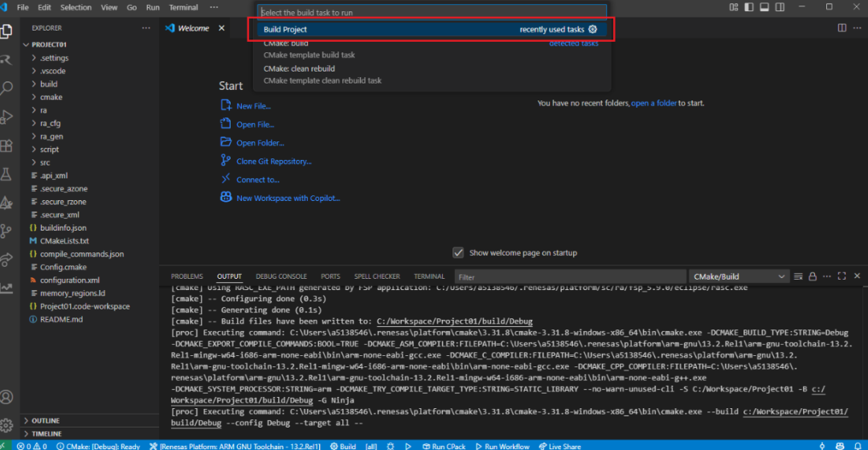Split the editor to the right
Screen dimensions: 868x450
click(x=841, y=28)
